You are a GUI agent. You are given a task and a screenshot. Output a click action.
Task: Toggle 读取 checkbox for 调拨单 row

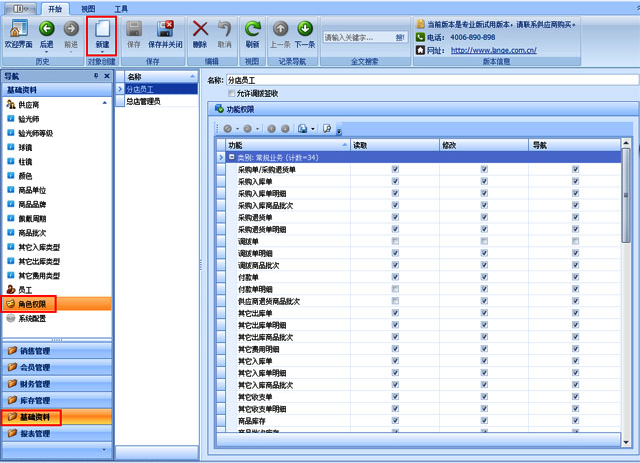tap(396, 241)
